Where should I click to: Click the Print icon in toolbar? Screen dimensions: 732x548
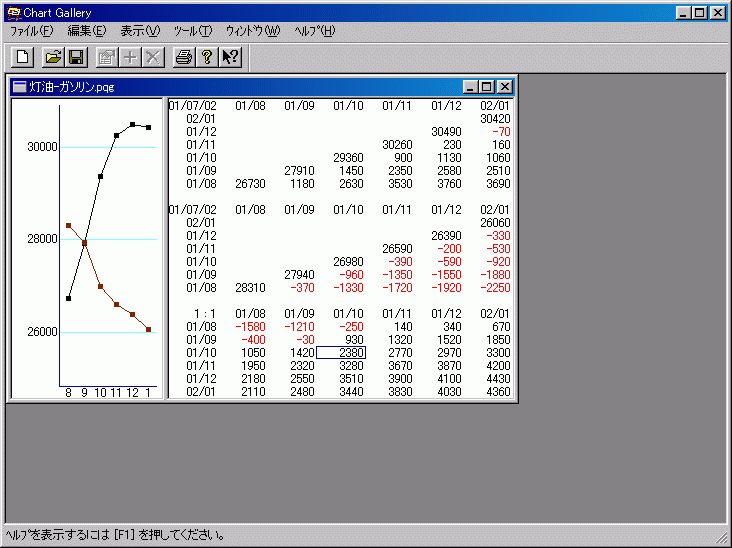click(183, 57)
